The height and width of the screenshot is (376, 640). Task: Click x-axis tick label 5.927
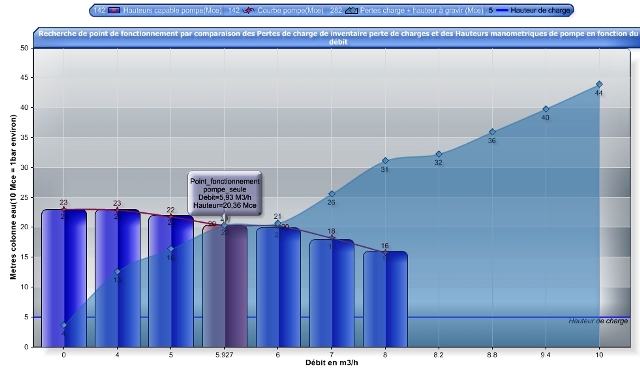224,355
